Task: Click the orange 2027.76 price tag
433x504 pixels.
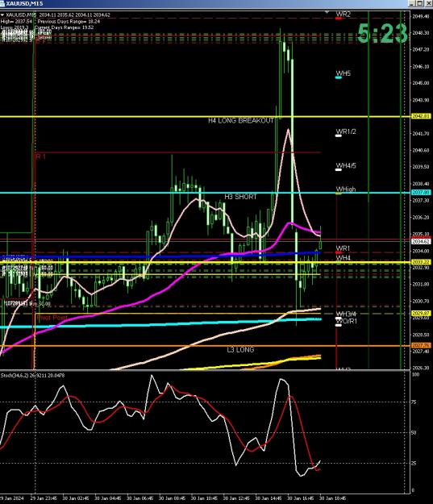Action: pos(421,345)
